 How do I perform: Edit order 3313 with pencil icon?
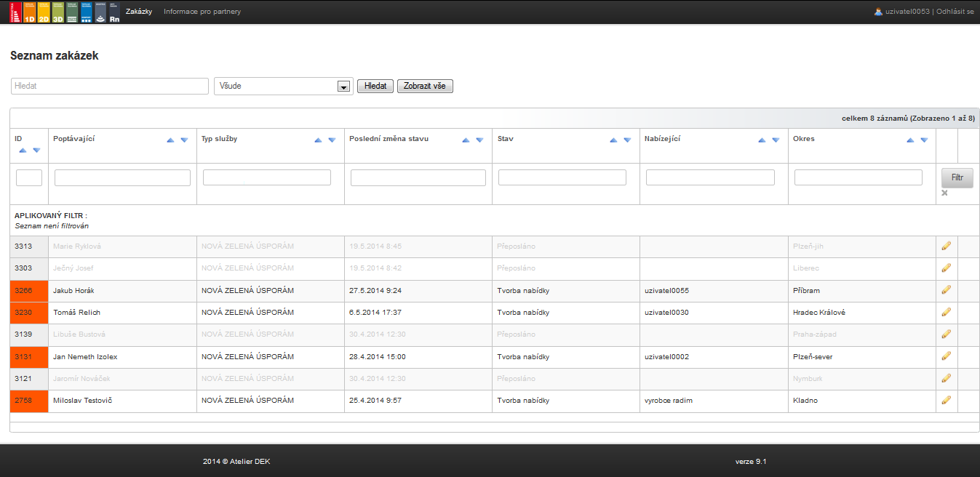pyautogui.click(x=946, y=246)
